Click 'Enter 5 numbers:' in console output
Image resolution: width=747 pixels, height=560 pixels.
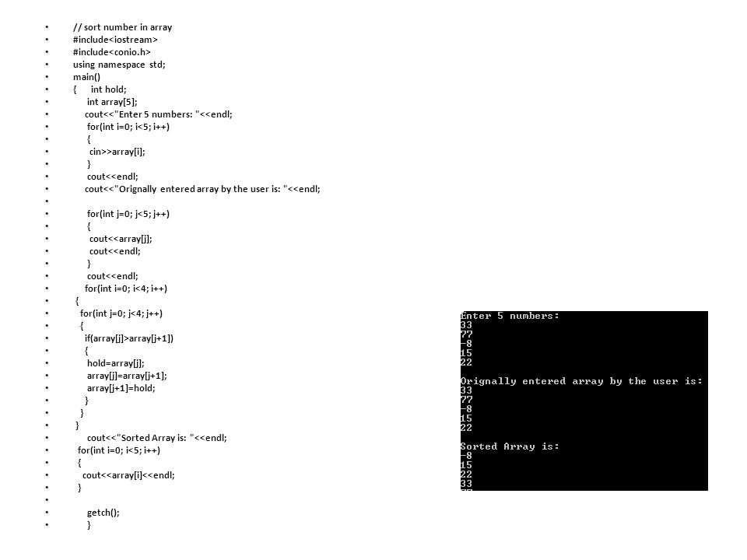(x=509, y=316)
